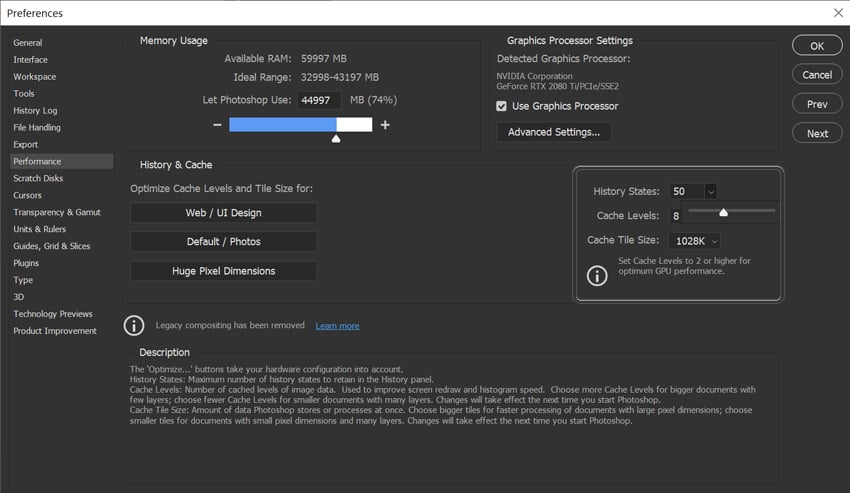Click the Cache Levels slider handle
This screenshot has height=493, width=850.
(723, 212)
